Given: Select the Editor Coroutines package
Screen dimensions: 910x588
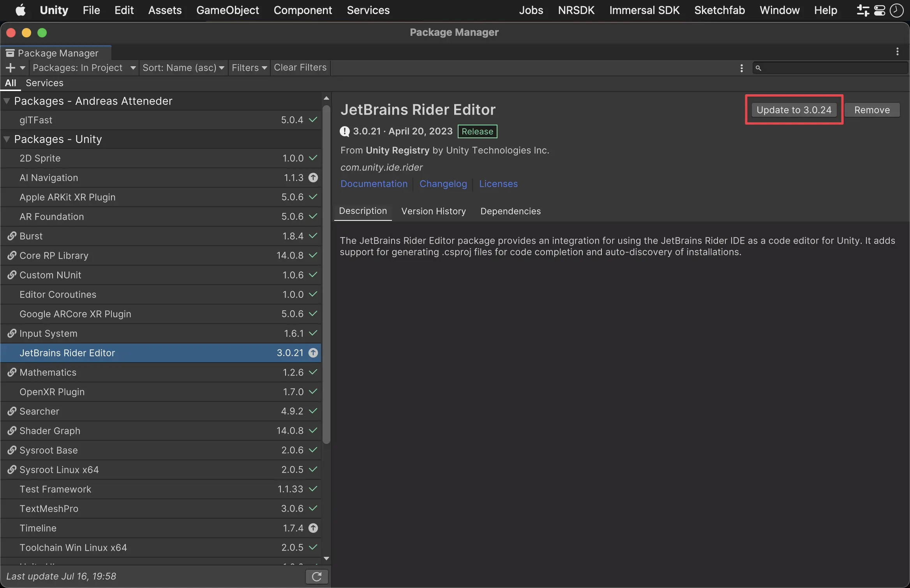Looking at the screenshot, I should (x=161, y=294).
